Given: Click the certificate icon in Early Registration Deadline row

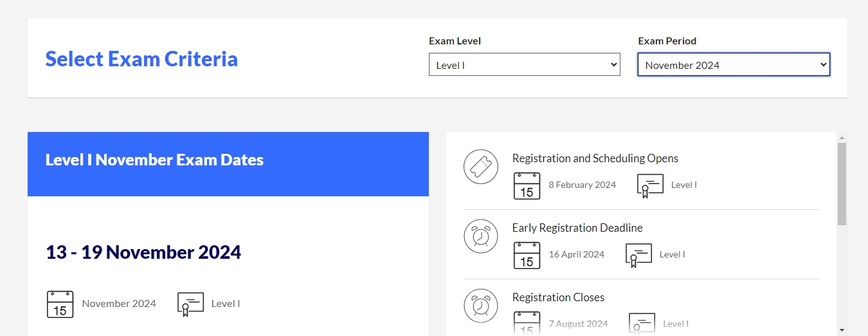Looking at the screenshot, I should coord(638,255).
